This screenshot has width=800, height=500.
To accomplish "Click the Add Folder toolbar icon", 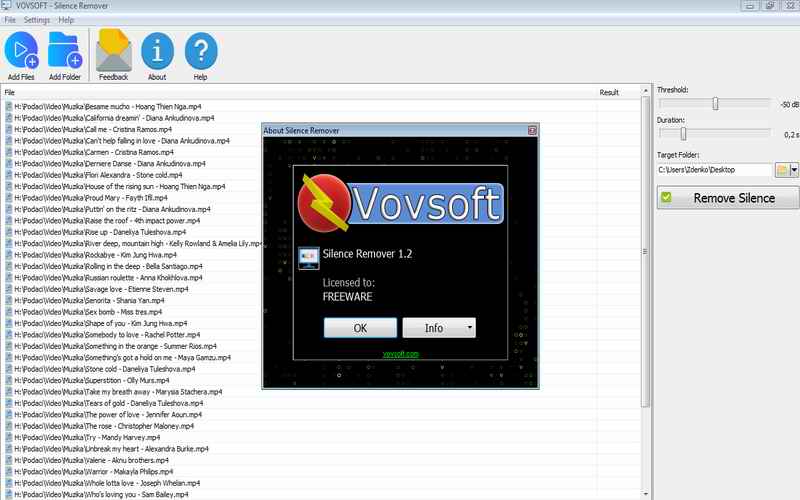I will 65,50.
